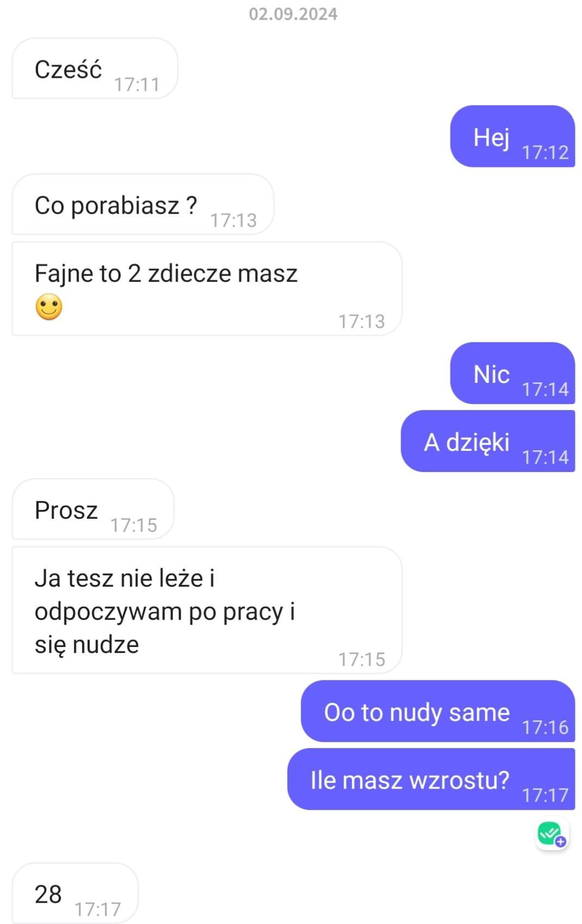Select the 'Prosz' received message
The image size is (582, 924).
(x=93, y=510)
